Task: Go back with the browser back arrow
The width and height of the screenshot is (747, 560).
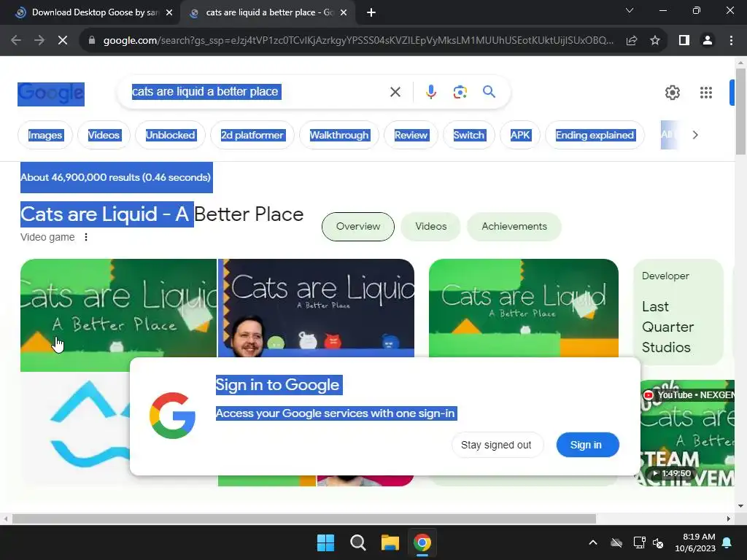Action: (16, 41)
